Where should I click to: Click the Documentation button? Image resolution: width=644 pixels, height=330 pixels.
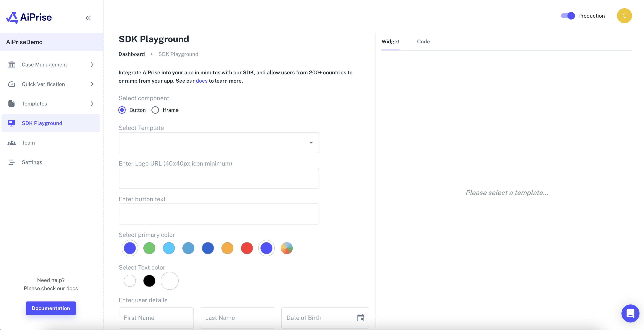[51, 308]
